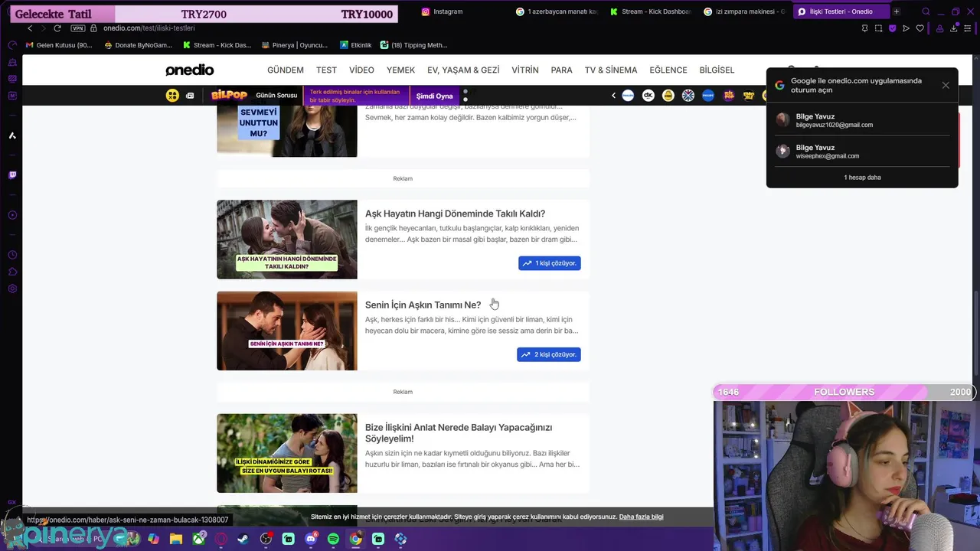Viewport: 980px width, 551px height.
Task: Click the heart bookmark icon in address bar
Action: click(920, 28)
